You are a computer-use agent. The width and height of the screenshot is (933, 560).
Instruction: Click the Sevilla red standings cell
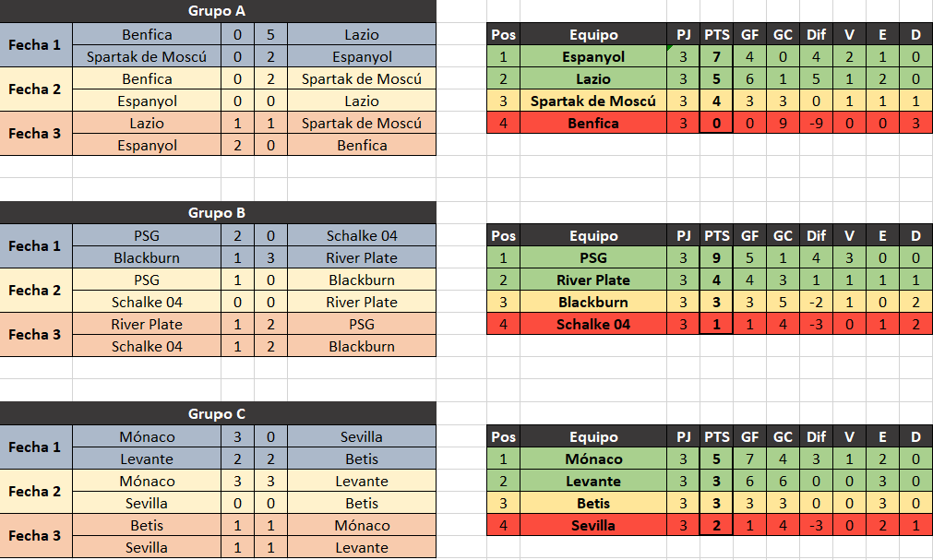(593, 526)
